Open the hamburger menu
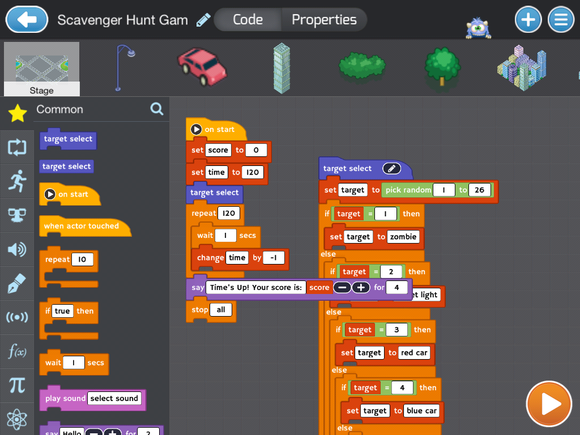580x435 pixels. point(561,20)
